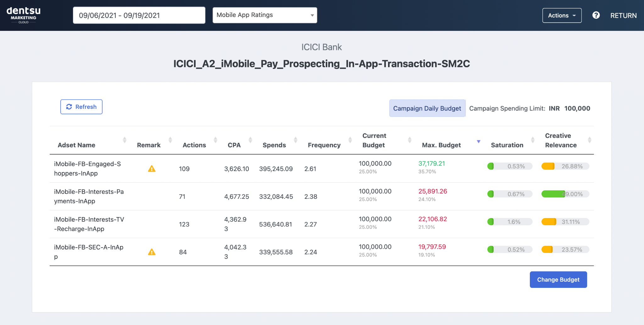Click creative relevance bar showing 26.88%
This screenshot has width=644, height=325.
coord(565,166)
